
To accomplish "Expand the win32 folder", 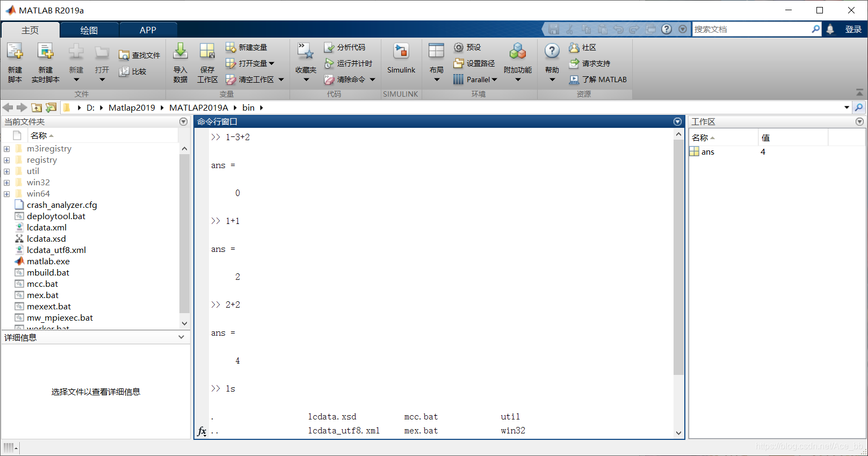I will tap(6, 183).
